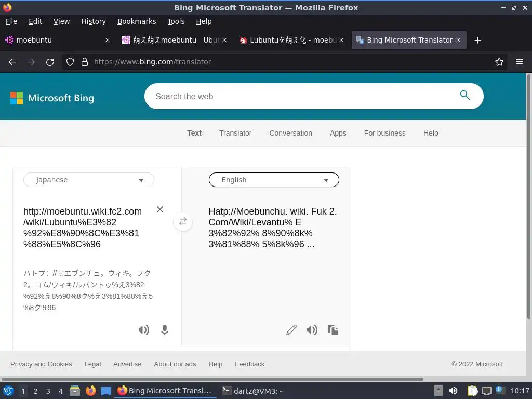Reload the current page
Image resolution: width=532 pixels, height=399 pixels.
click(x=50, y=62)
